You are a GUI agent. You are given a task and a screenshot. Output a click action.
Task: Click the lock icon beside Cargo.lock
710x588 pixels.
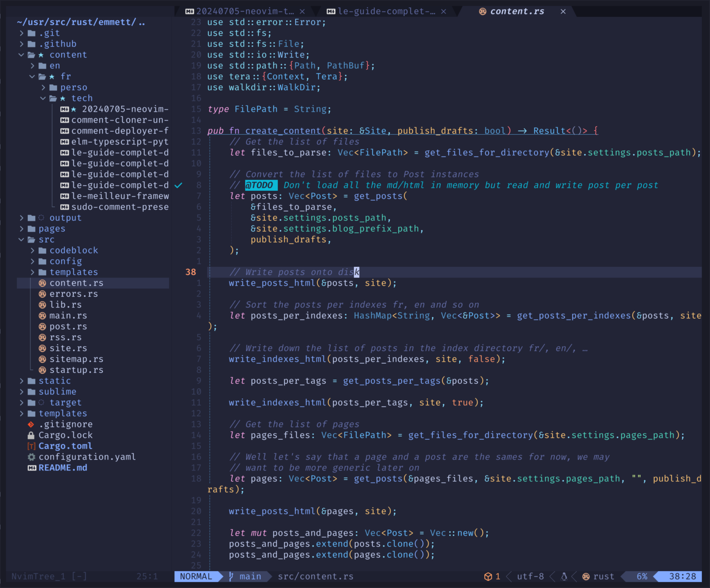[31, 435]
